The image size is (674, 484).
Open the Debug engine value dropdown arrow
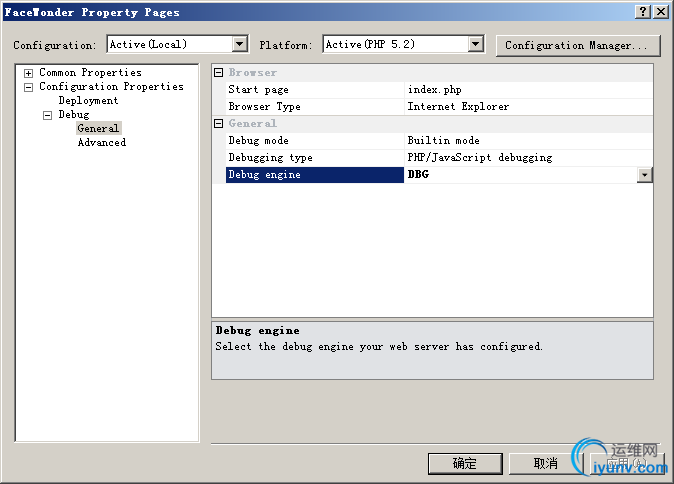[644, 175]
